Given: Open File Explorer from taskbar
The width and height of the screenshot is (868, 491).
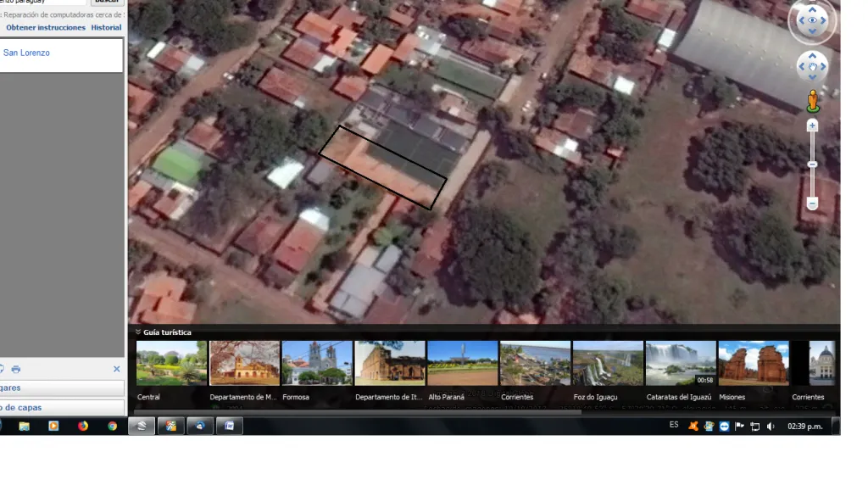Looking at the screenshot, I should click(24, 426).
